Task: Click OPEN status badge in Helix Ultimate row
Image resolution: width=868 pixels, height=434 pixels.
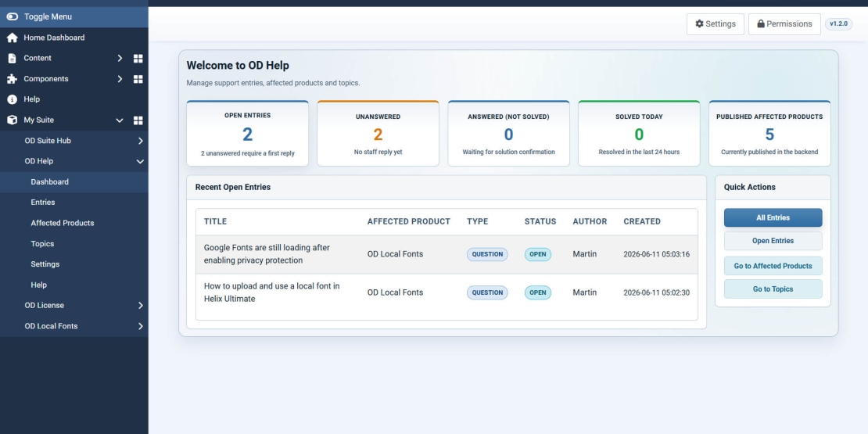Action: [537, 292]
